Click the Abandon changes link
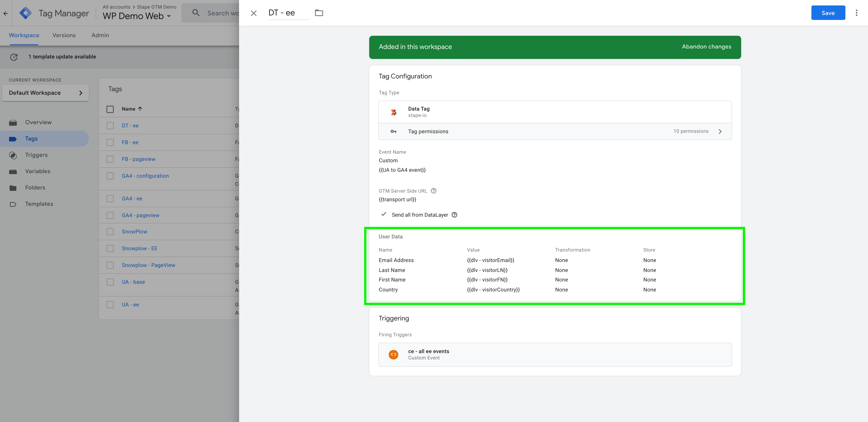 [x=706, y=47]
